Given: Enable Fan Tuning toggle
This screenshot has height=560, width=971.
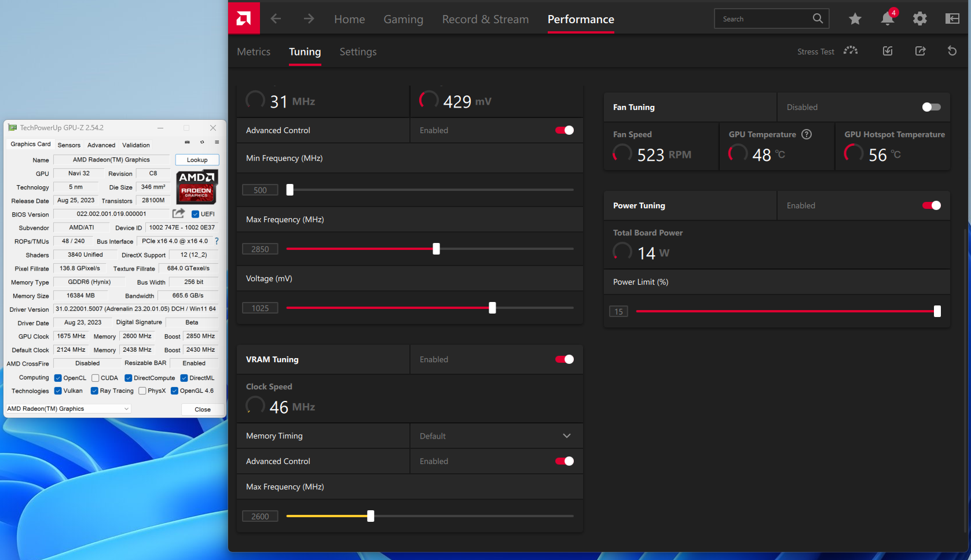Looking at the screenshot, I should click(931, 107).
